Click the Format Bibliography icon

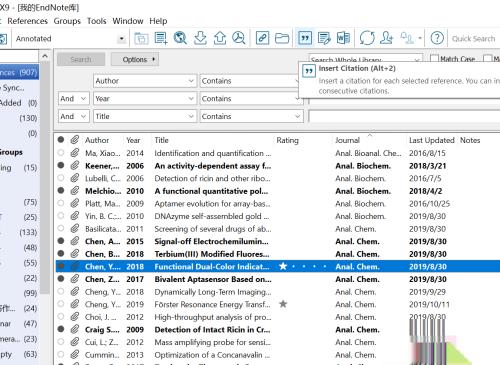(324, 38)
